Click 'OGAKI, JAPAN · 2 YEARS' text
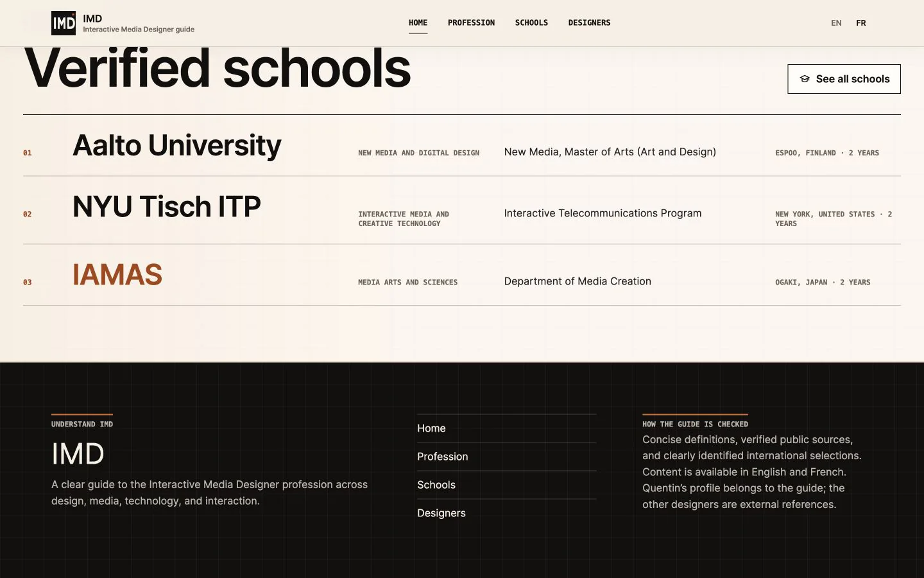Viewport: 924px width, 578px height. [x=823, y=283]
